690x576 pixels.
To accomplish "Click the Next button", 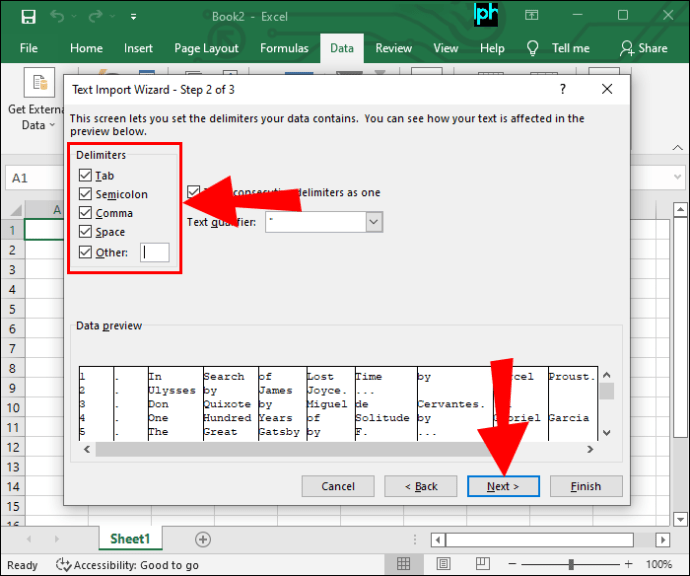I will click(503, 486).
